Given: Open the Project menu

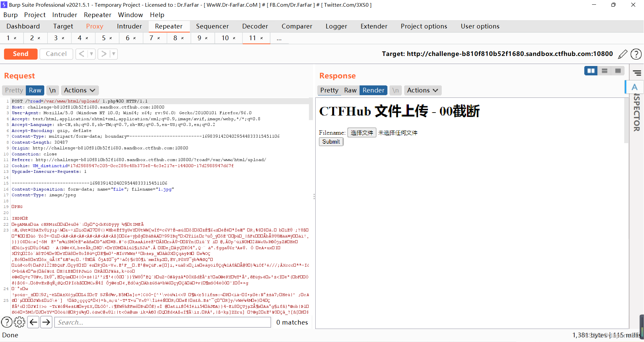Looking at the screenshot, I should point(35,15).
